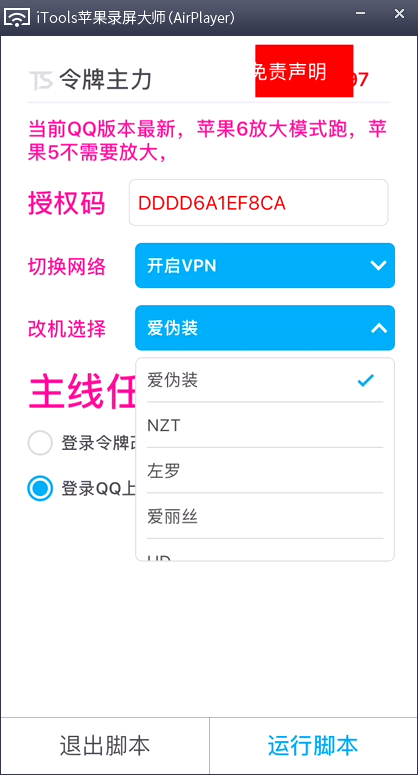Choose 左罗 from the dropdown list
418x775 pixels.
[x=265, y=471]
